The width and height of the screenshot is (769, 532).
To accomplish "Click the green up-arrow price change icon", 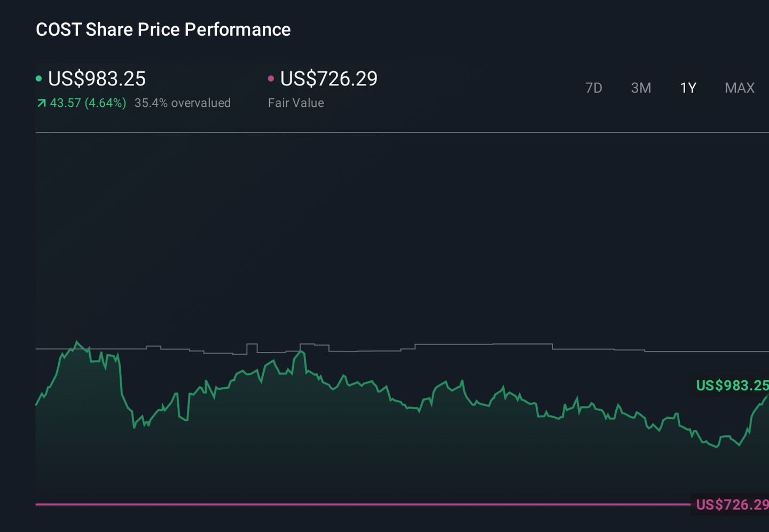I will (x=42, y=103).
